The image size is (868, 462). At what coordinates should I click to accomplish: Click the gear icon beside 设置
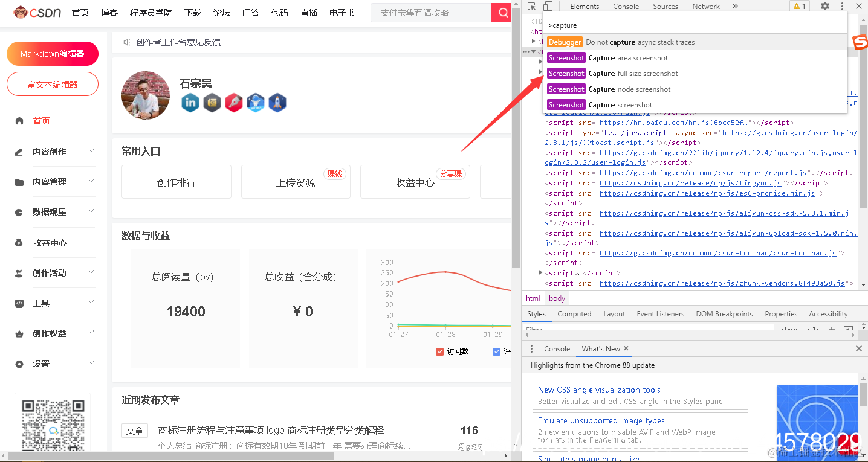(19, 364)
